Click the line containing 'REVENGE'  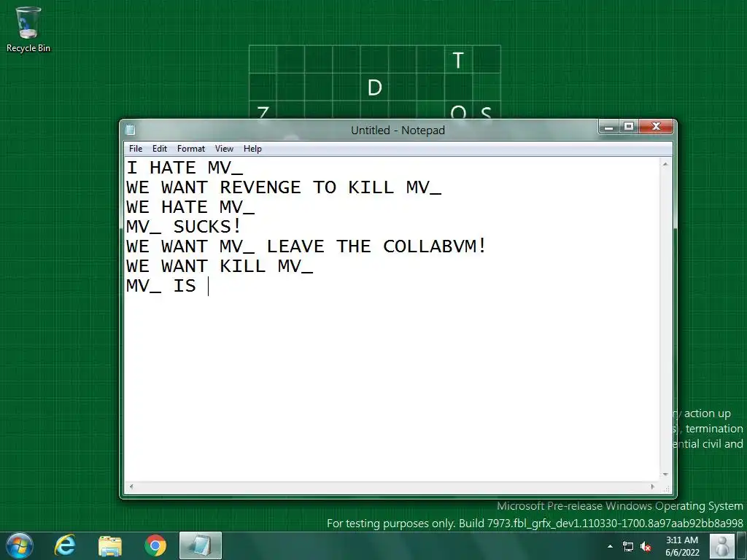pos(284,187)
